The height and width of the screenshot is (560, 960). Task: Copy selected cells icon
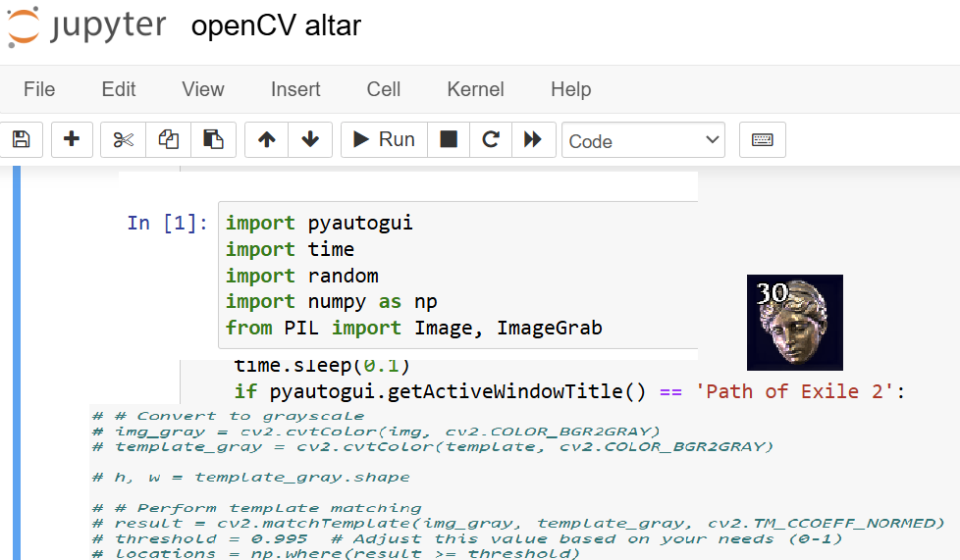[169, 139]
